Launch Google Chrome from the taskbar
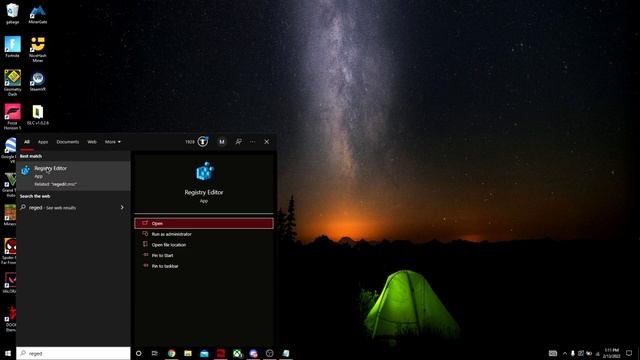The image size is (640, 360). [x=171, y=353]
